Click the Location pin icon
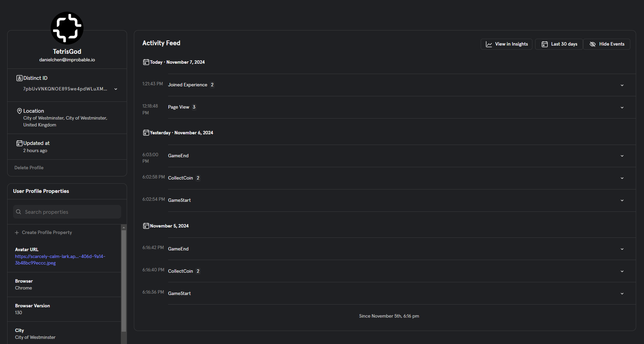 pyautogui.click(x=20, y=111)
